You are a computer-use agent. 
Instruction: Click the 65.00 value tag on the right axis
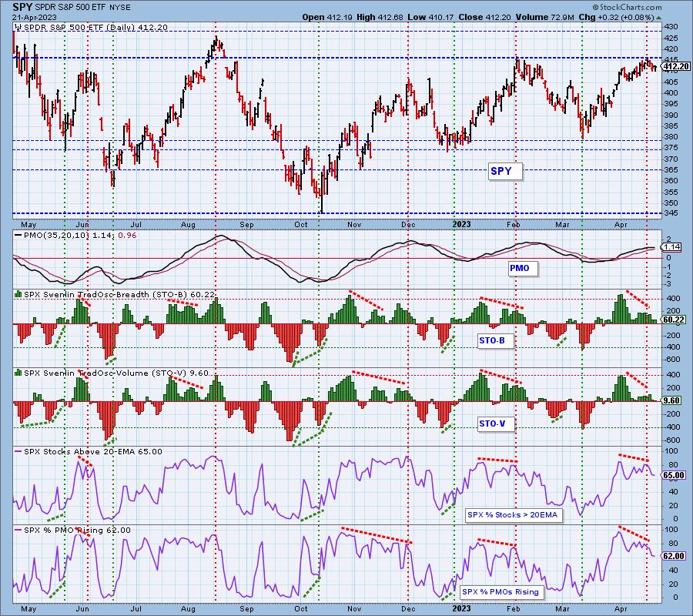pyautogui.click(x=675, y=476)
